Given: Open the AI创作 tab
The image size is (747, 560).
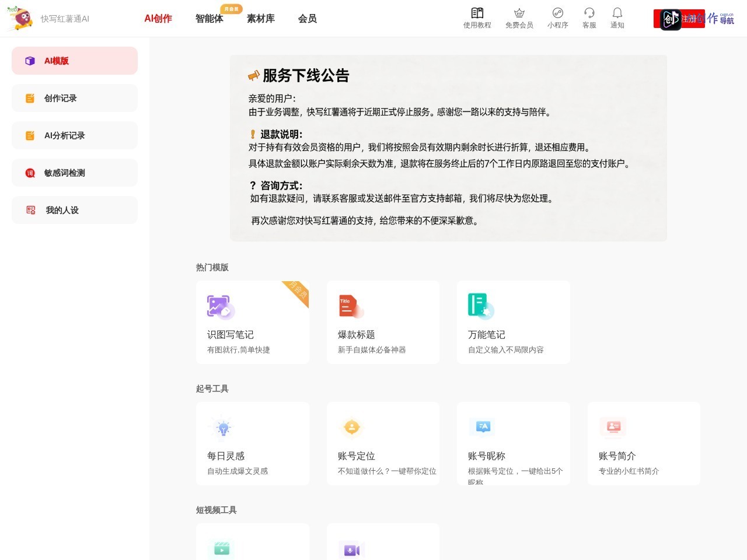Looking at the screenshot, I should pyautogui.click(x=158, y=19).
